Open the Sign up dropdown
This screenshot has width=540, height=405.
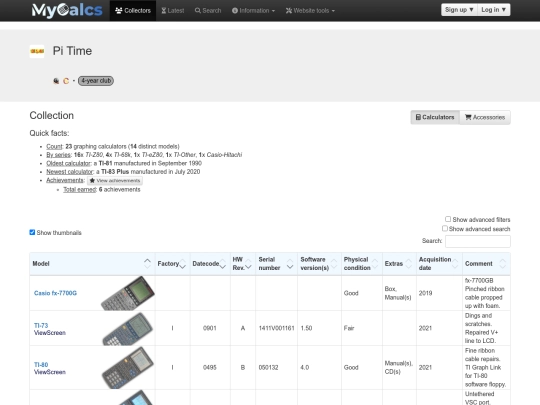coord(459,10)
